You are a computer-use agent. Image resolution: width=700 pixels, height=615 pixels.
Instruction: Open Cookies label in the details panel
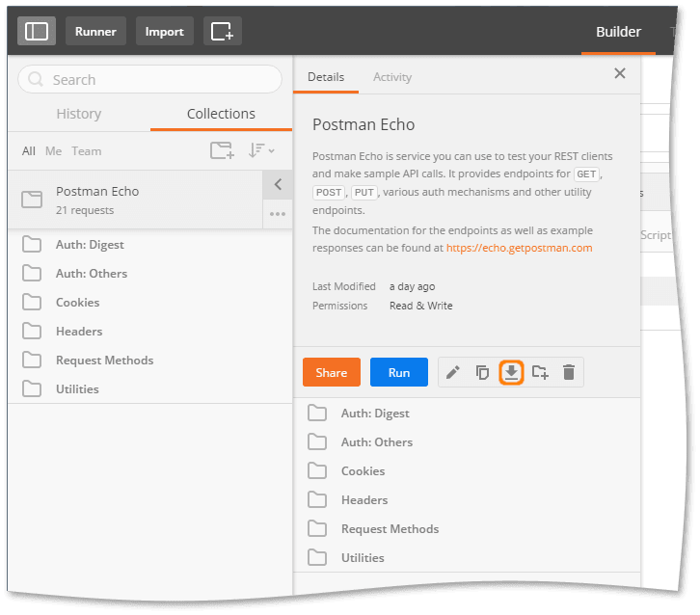[x=363, y=470]
